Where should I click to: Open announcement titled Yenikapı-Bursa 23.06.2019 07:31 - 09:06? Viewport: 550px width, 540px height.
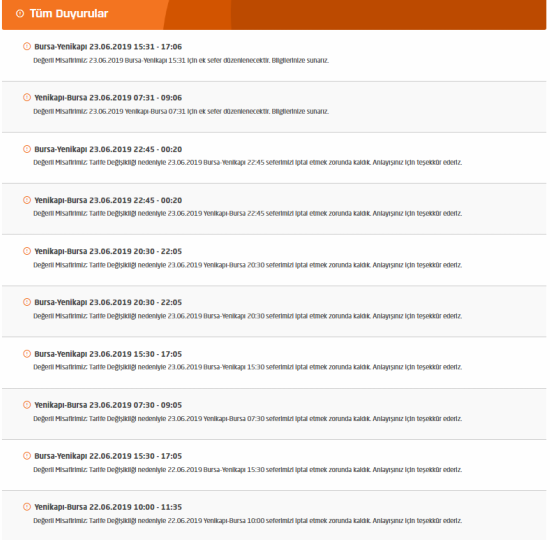(x=108, y=98)
